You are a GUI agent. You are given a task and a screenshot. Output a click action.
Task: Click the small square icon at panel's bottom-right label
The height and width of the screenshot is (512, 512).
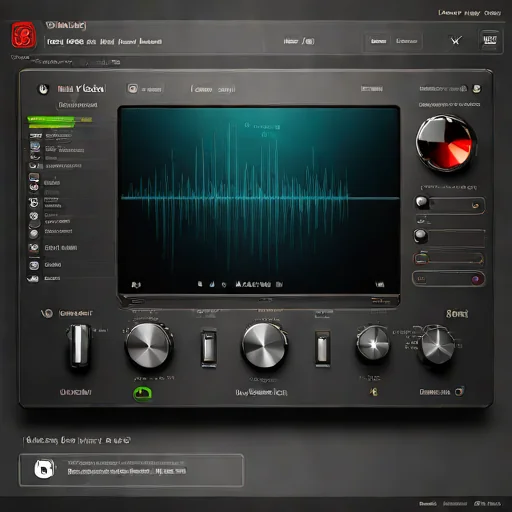[x=459, y=391]
